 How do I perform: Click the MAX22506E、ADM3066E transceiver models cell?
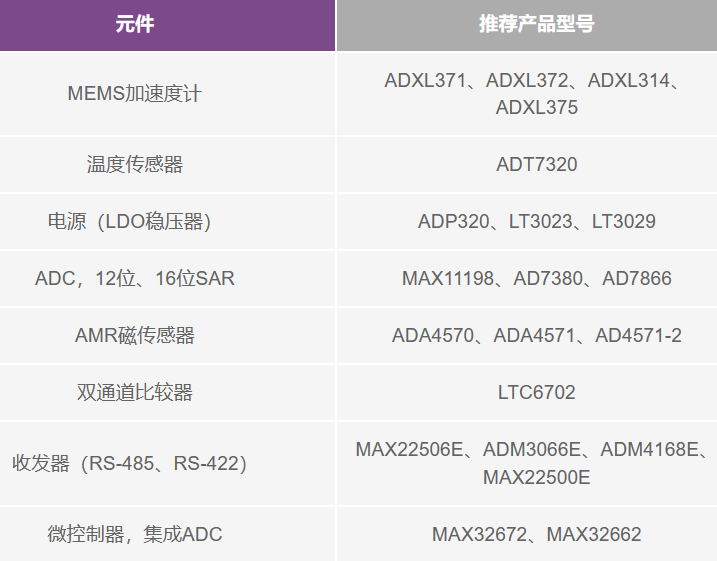(527, 463)
